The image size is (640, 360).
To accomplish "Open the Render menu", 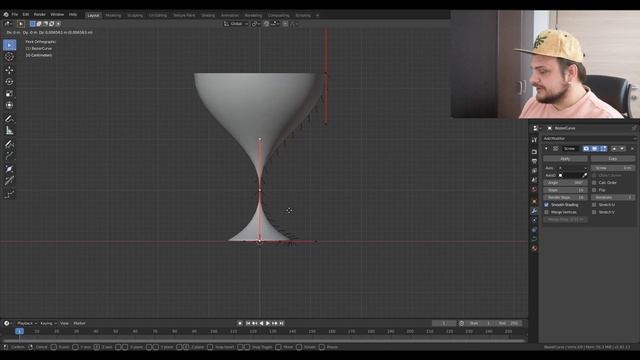I will [40, 14].
